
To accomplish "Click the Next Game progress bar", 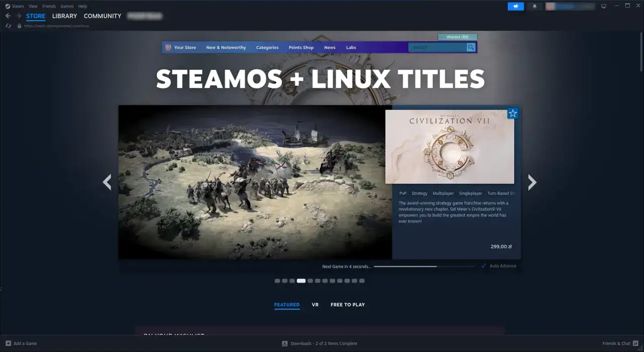I will pos(424,266).
